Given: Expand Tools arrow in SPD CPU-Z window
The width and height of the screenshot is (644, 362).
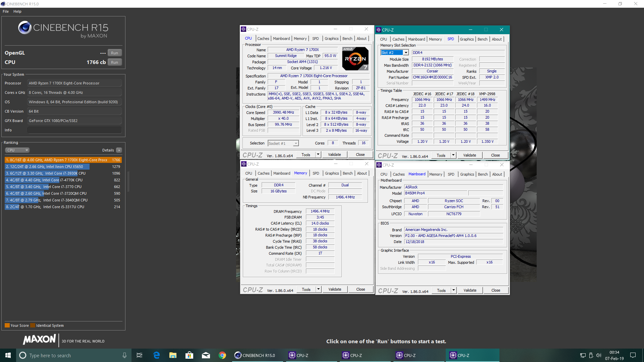Looking at the screenshot, I should [453, 155].
